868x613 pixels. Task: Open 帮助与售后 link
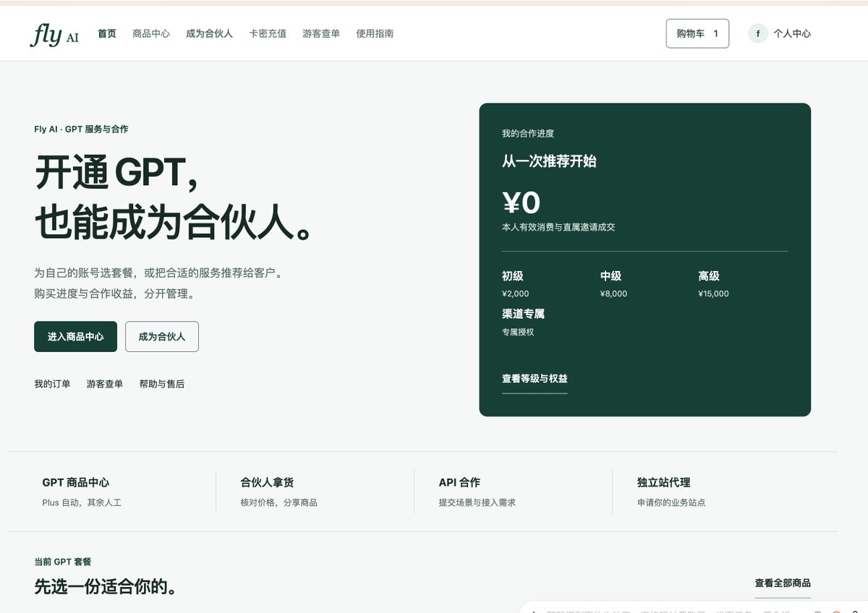pos(162,384)
